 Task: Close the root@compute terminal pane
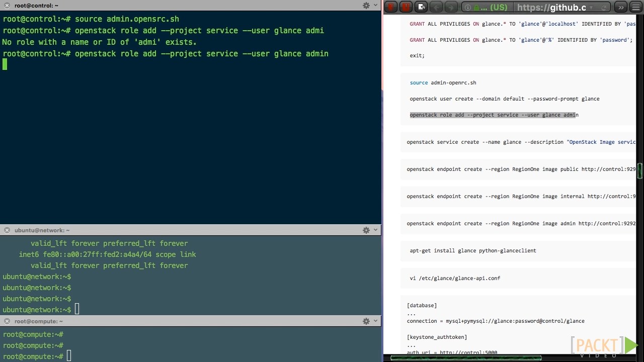point(7,321)
